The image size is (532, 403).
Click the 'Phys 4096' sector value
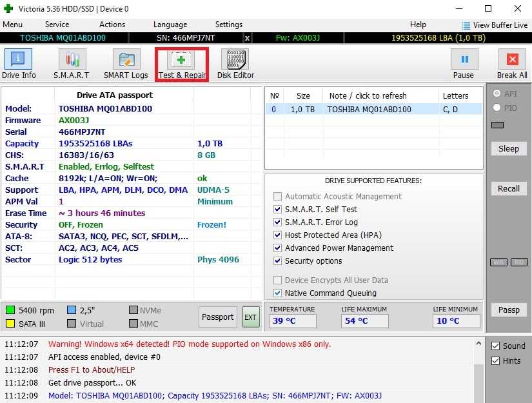(x=218, y=259)
